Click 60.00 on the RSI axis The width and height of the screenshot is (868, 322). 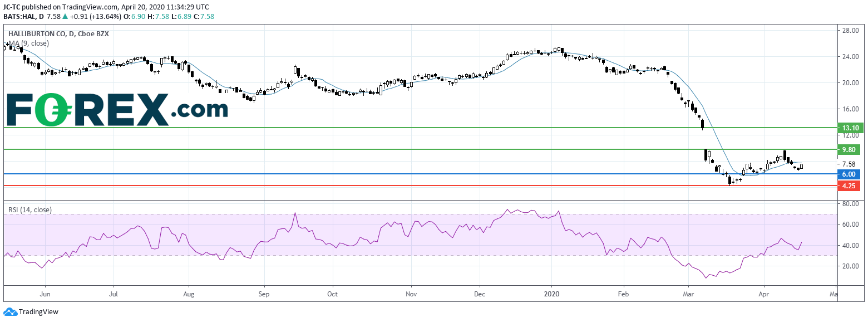(x=850, y=225)
